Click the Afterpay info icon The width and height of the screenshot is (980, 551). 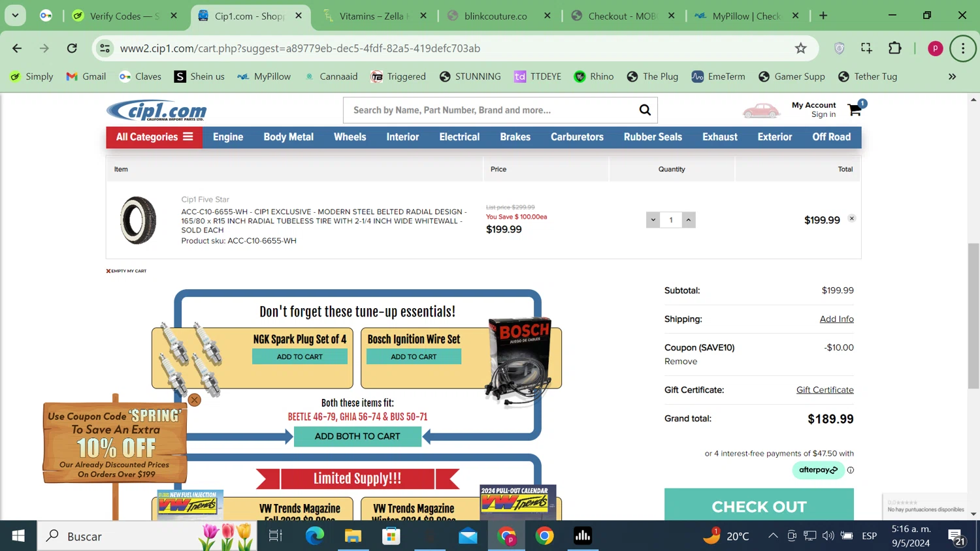851,470
